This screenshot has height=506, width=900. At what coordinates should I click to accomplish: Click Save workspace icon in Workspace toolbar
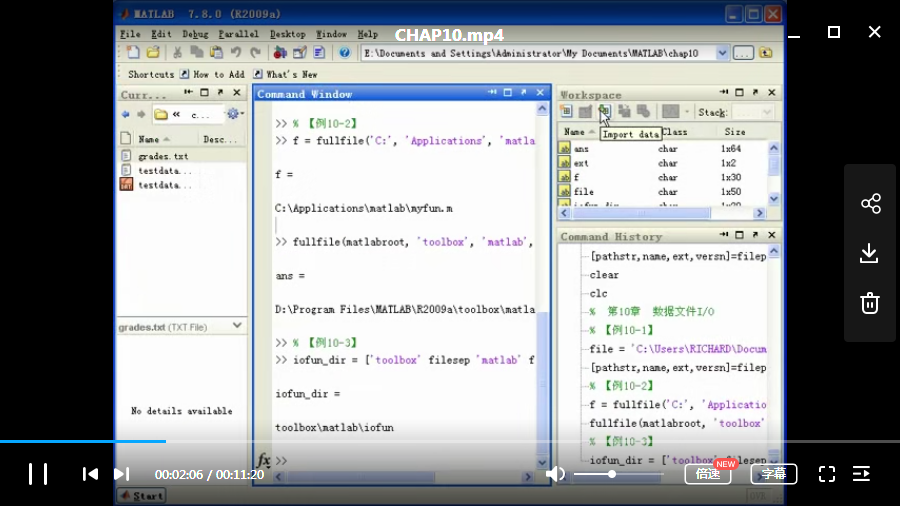(x=624, y=112)
